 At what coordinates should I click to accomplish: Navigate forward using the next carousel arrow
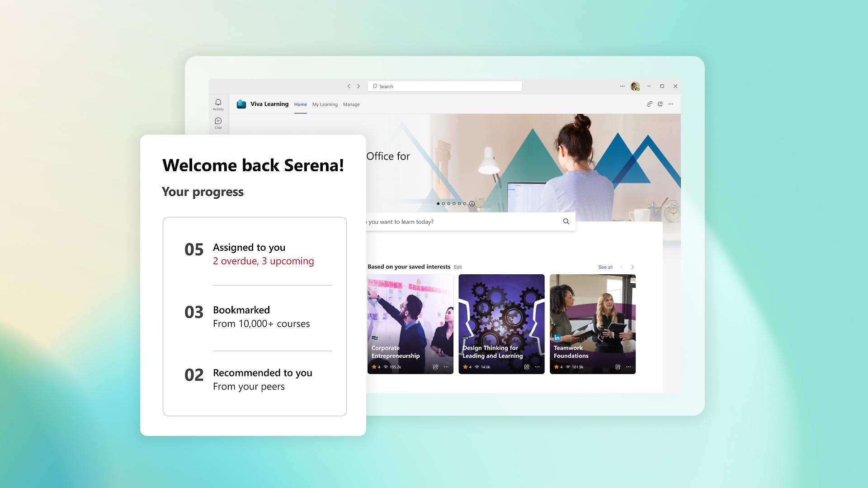[x=633, y=266]
